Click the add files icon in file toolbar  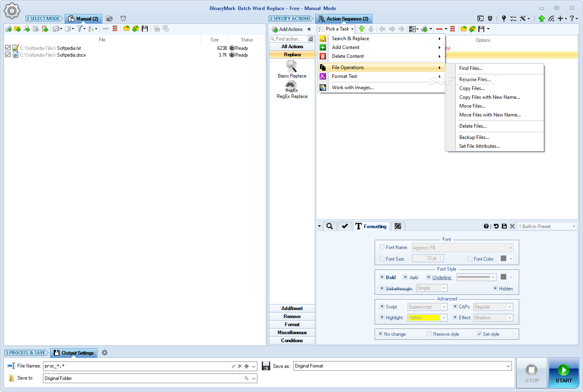point(8,29)
